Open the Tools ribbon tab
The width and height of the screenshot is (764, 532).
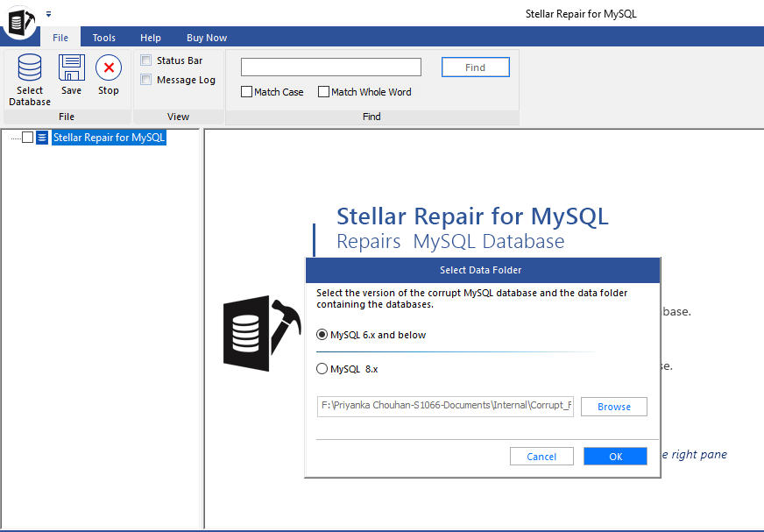pyautogui.click(x=104, y=38)
